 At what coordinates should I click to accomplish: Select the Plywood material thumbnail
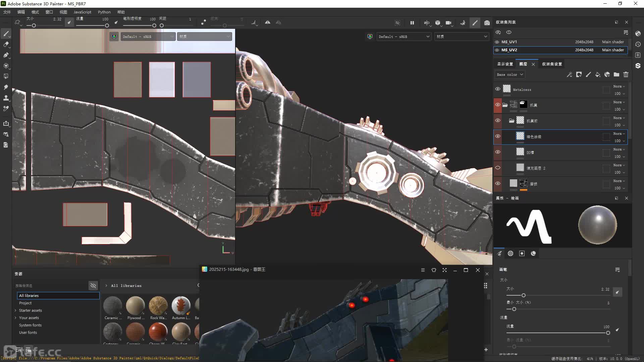(x=136, y=308)
